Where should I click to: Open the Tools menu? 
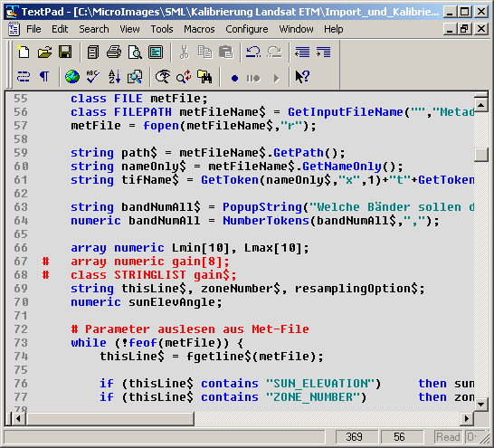pyautogui.click(x=162, y=29)
